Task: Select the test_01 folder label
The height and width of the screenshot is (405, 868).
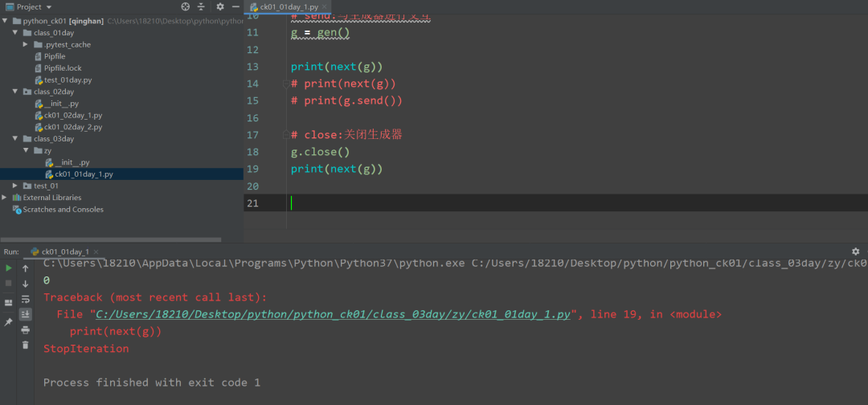Action: coord(46,186)
